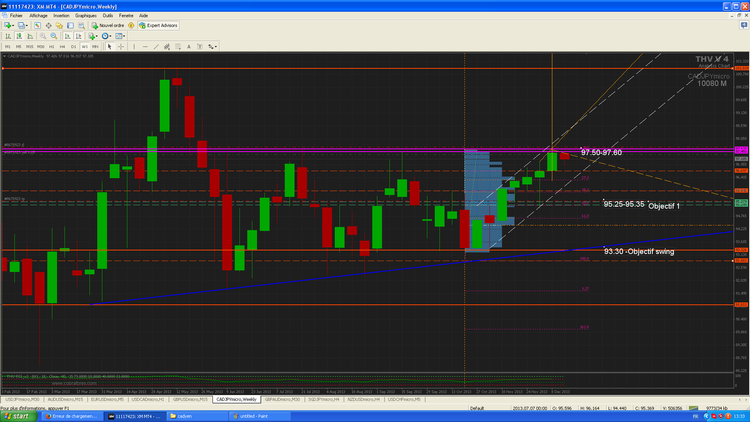Click the magenta 97.50 price level marker
This screenshot has width=750, height=422.
click(741, 150)
